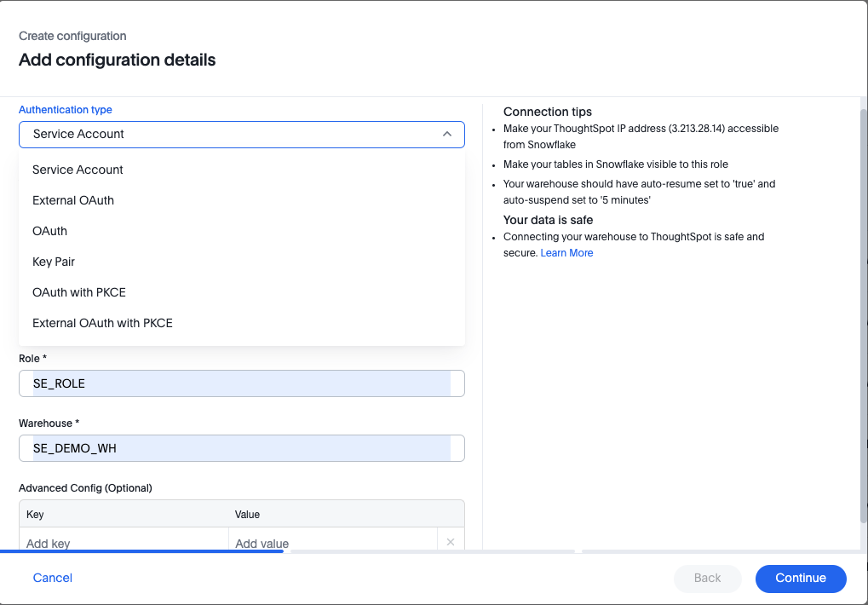This screenshot has width=868, height=605.
Task: Click the Authentication type label
Action: 66,110
